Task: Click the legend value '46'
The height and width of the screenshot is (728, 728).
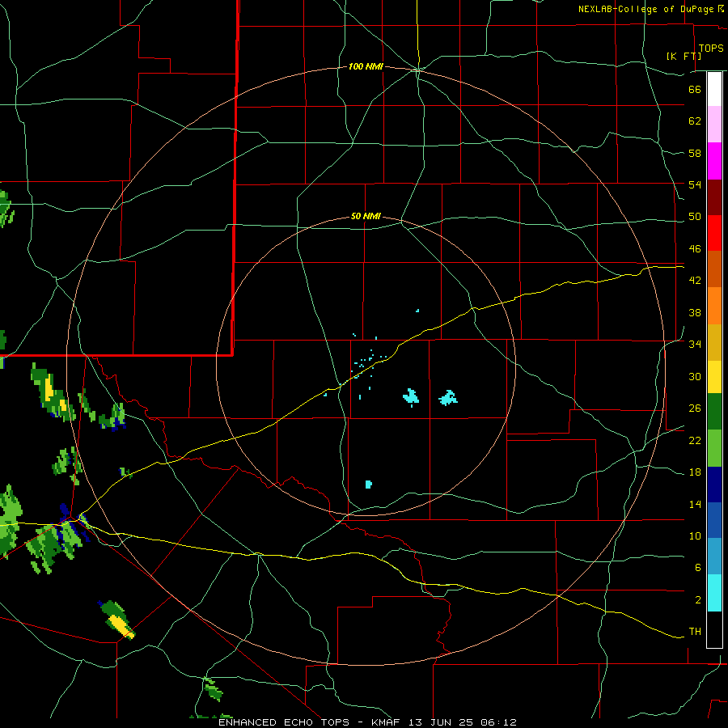Action: click(x=695, y=249)
